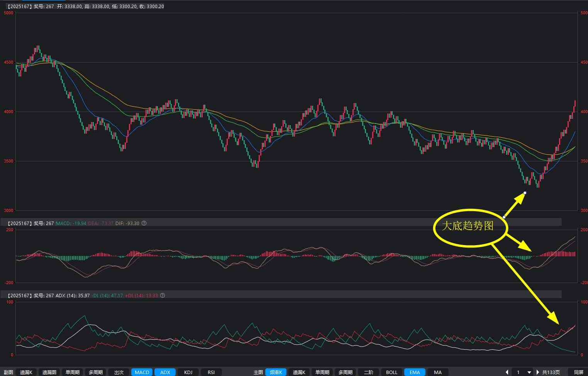Toggle the ADX sub-chart indicator
Viewport: 588px width, 376px height.
165,372
